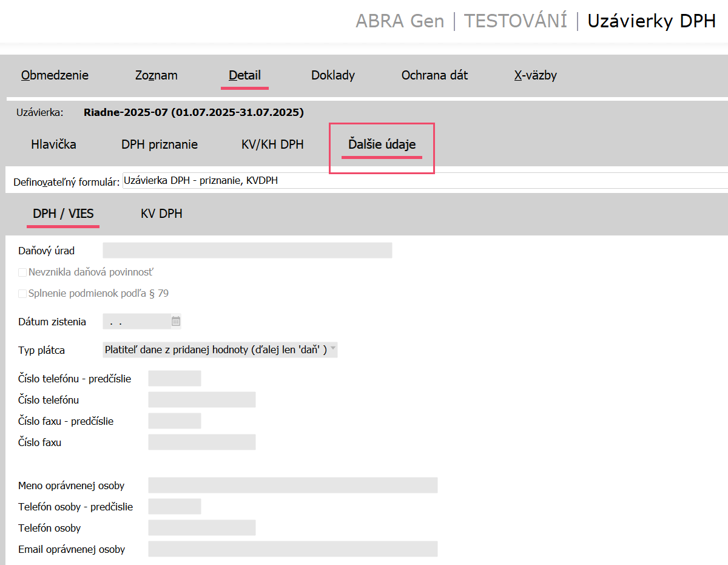
Task: Focus the Číslo telefónu - predčíslie field
Action: click(174, 379)
